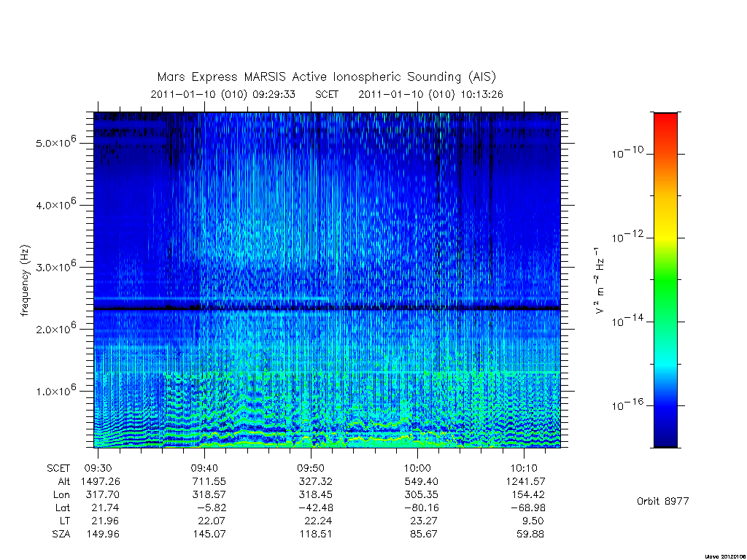Click the Lon row label
This screenshot has height=560, width=747.
61,495
